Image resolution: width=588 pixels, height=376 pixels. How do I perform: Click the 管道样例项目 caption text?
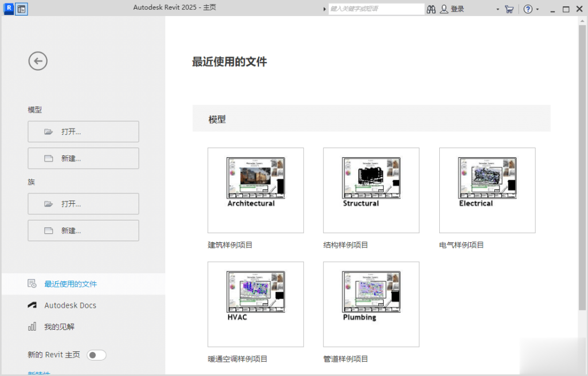pyautogui.click(x=345, y=359)
